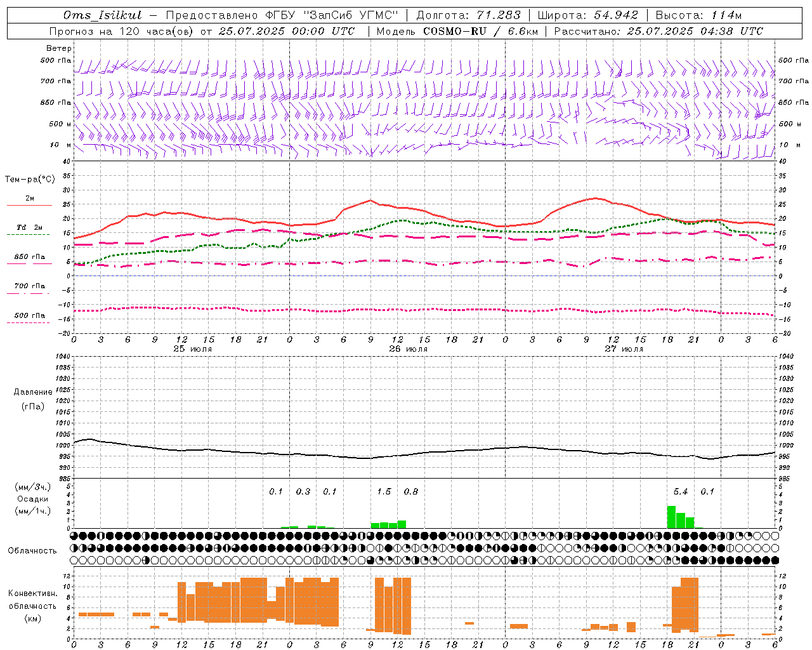Click the precipitation value '0.8'
The width and height of the screenshot is (812, 650).
pyautogui.click(x=411, y=491)
